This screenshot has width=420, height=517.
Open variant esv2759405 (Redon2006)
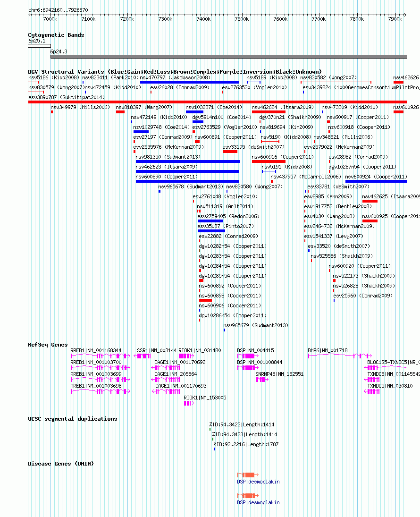click(x=228, y=216)
